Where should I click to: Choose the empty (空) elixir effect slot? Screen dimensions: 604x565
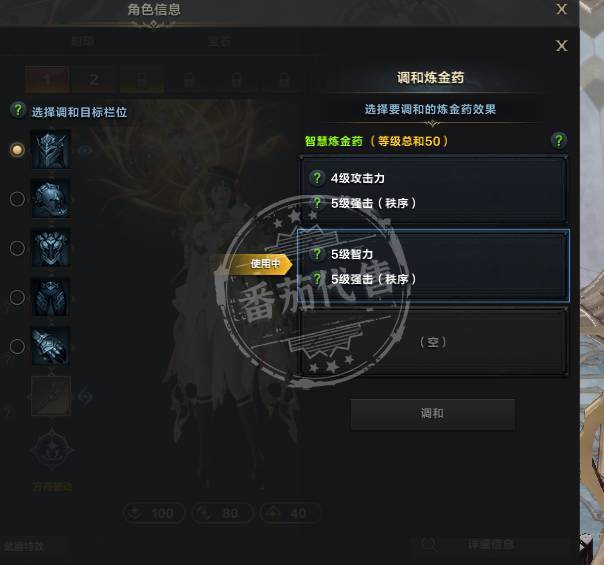(x=433, y=342)
